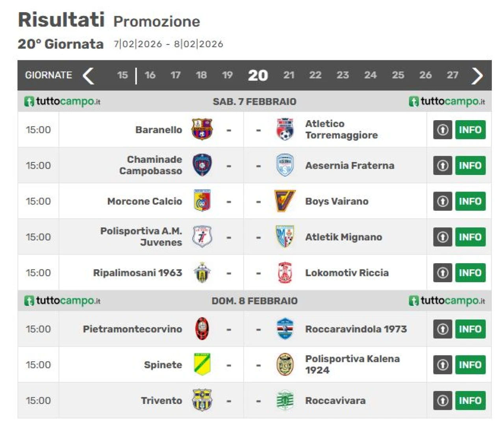Go to the next giornate with the right chevron
Viewport: 504px width, 426px height.
point(477,75)
